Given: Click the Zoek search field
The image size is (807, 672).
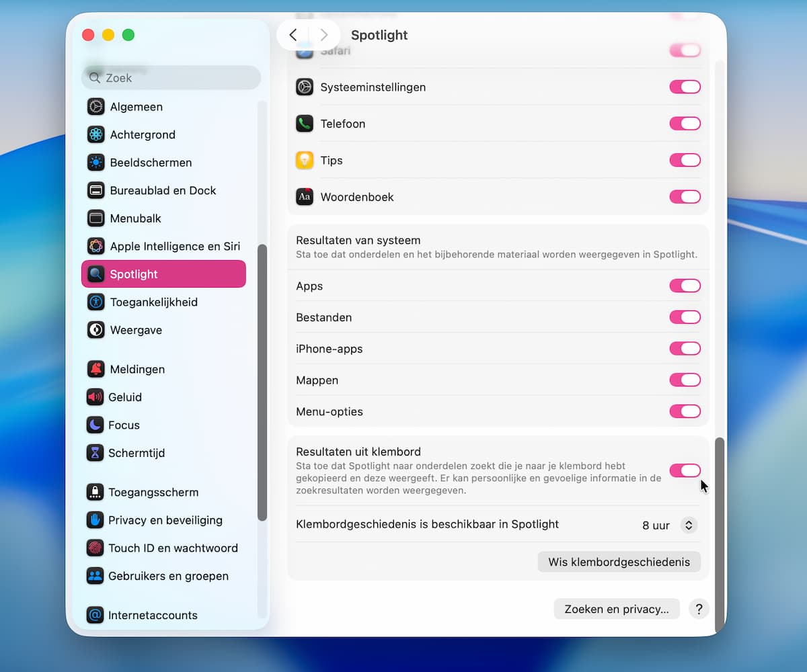Looking at the screenshot, I should coord(171,78).
